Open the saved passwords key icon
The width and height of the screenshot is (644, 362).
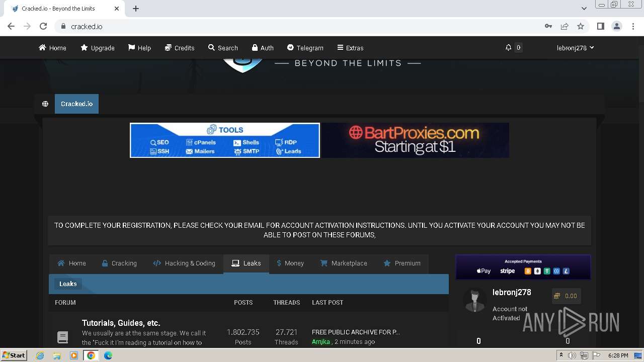tap(548, 26)
